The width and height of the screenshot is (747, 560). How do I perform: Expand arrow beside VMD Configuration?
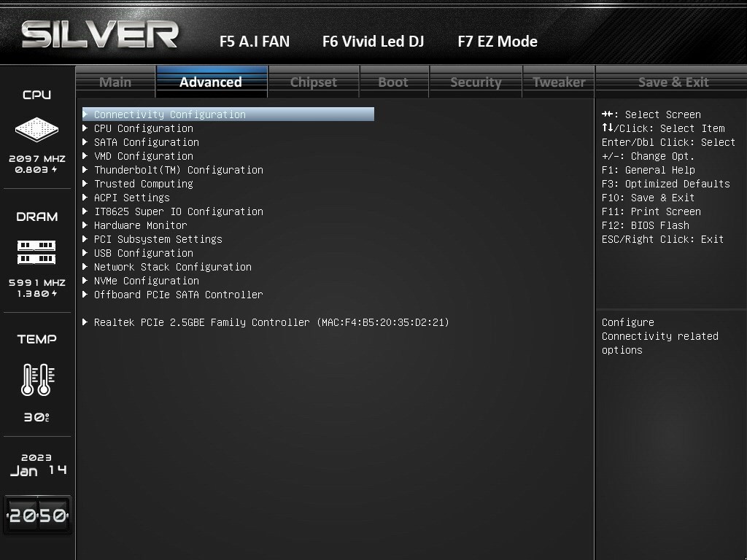pos(85,155)
